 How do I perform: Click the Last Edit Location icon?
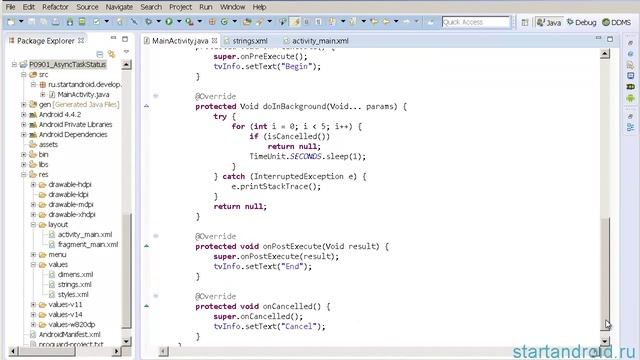(x=374, y=22)
